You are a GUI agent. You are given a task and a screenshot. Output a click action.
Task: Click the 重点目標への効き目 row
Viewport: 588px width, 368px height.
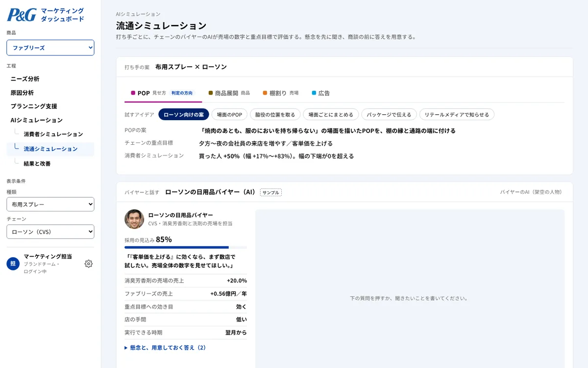(x=186, y=307)
